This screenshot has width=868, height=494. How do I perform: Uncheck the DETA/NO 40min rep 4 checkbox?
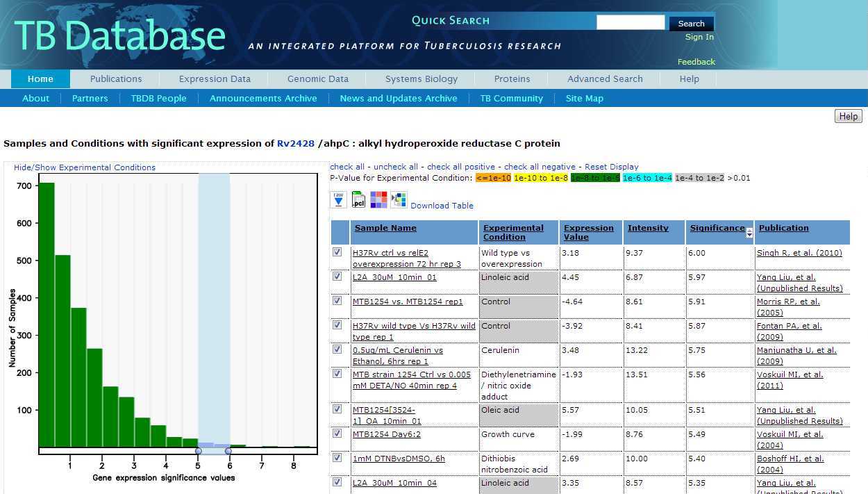click(337, 374)
